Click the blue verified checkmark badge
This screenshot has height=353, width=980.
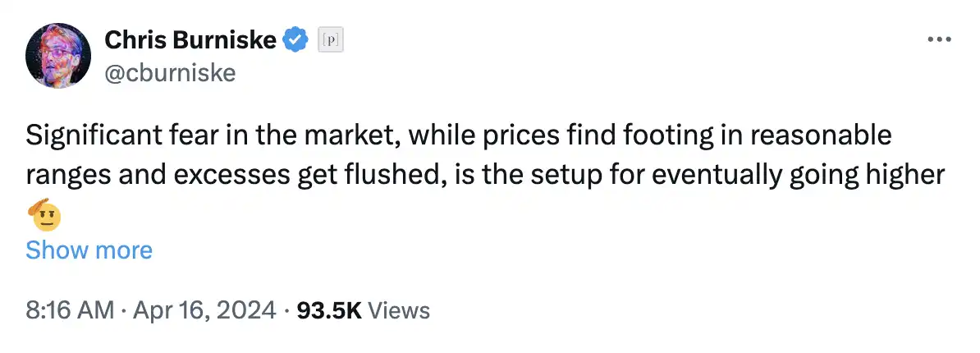295,39
